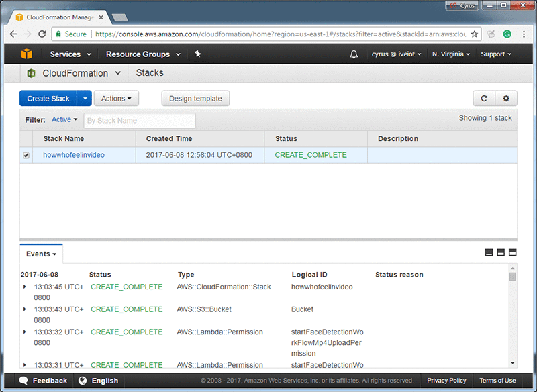Click the AWS::S3::Bucket type text

[204, 309]
